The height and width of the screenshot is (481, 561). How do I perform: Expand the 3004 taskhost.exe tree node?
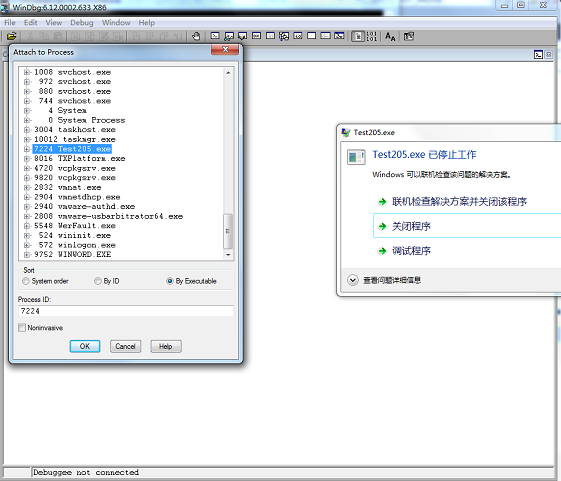27,130
